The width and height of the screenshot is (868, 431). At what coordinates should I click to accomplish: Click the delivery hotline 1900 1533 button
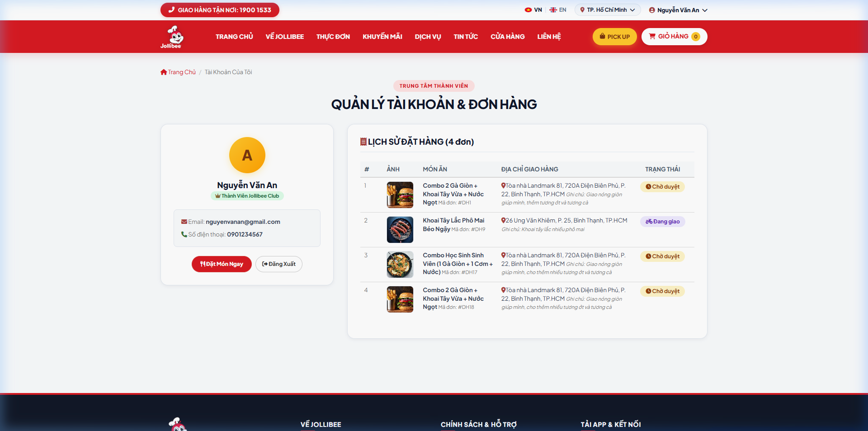220,10
